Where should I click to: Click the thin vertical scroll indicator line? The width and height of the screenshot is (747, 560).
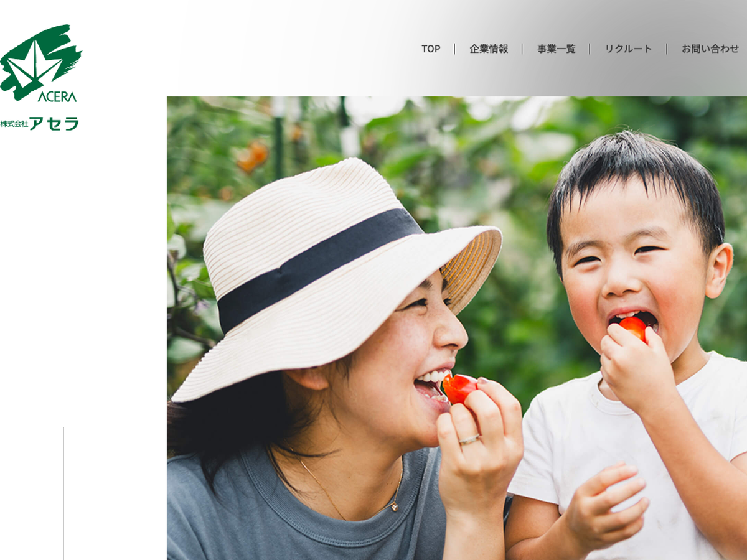[x=63, y=493]
